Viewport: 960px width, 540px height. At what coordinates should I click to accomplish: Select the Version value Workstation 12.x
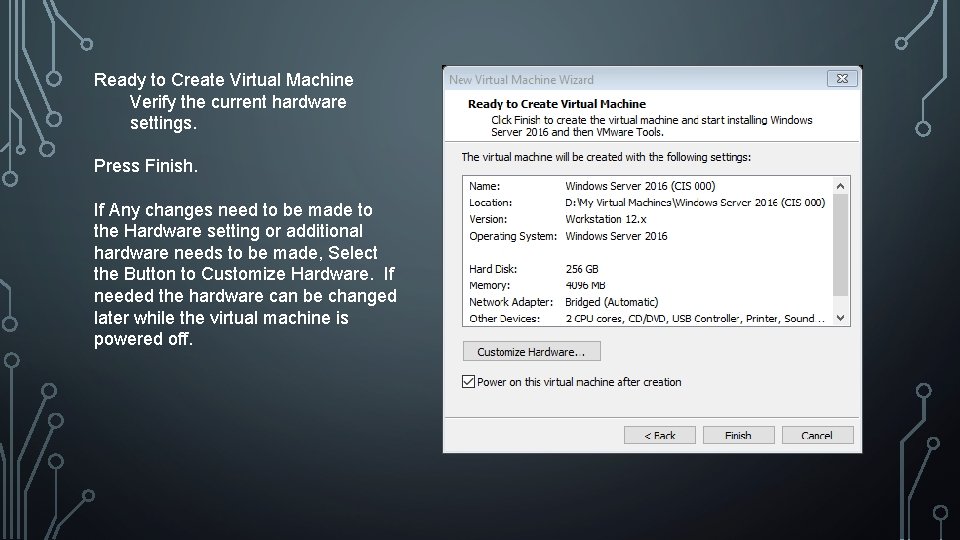point(606,219)
